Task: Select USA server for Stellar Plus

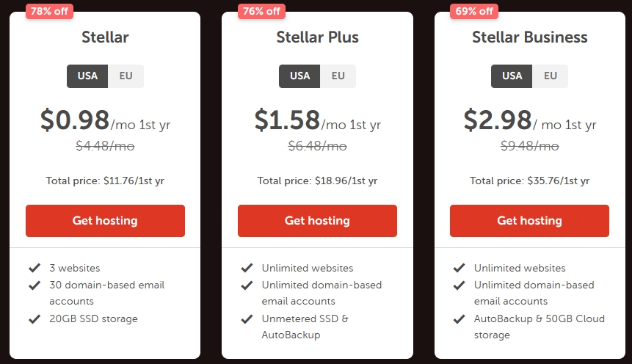Action: coord(299,76)
